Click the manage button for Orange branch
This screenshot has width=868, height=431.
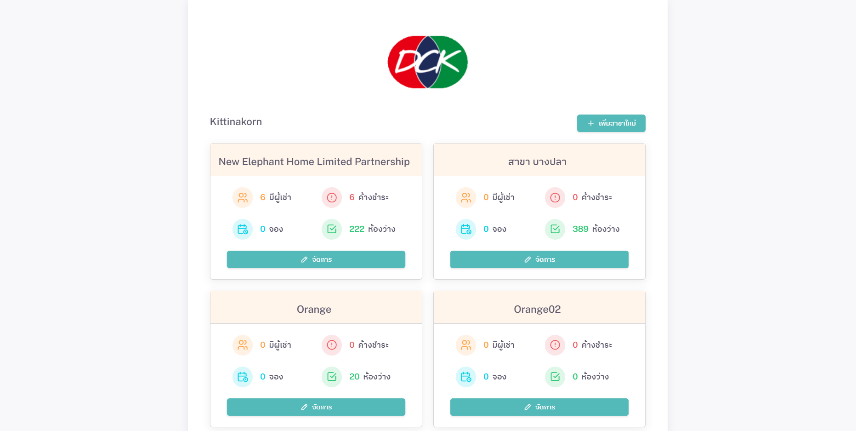316,407
